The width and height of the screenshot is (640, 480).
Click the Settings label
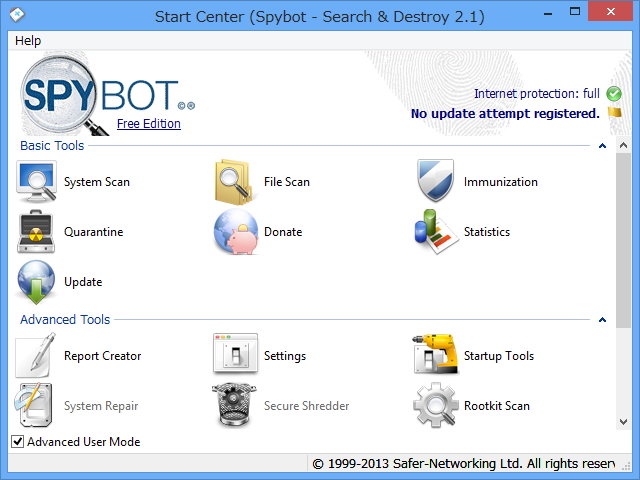tap(284, 356)
